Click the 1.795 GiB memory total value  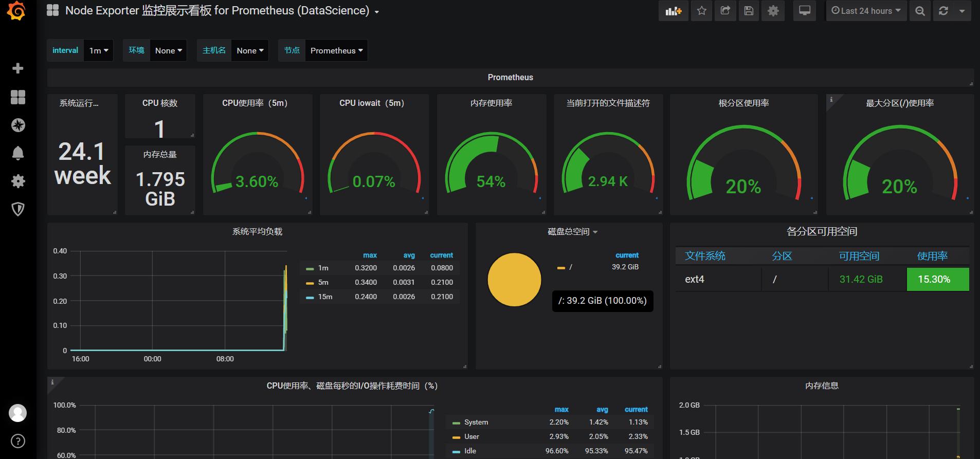(160, 189)
